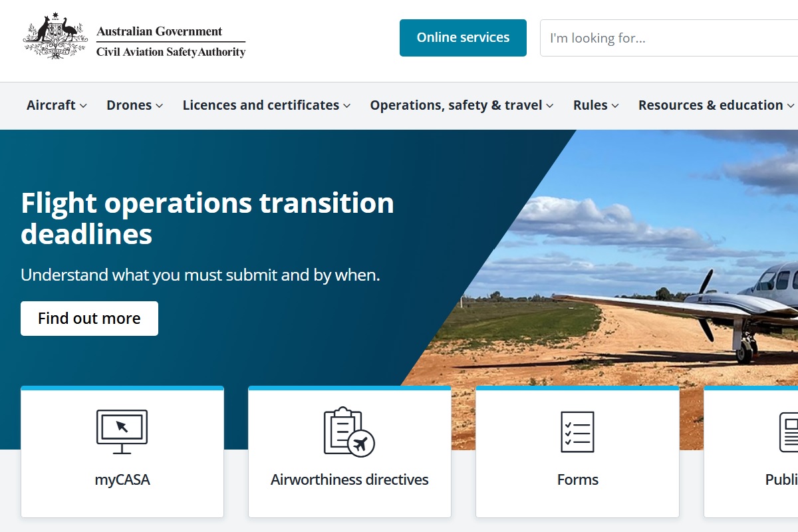Click the Civil Aviation Safety Authority text logo
798x532 pixels.
[171, 52]
